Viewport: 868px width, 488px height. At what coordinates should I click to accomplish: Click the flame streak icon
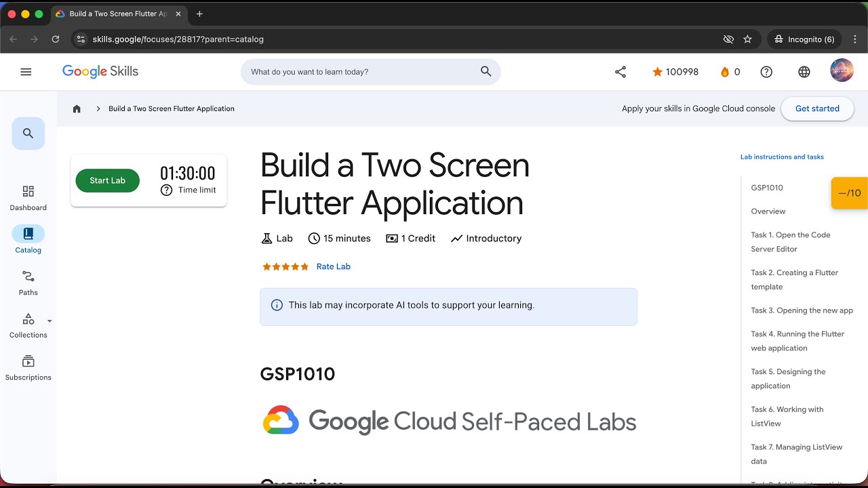(724, 72)
